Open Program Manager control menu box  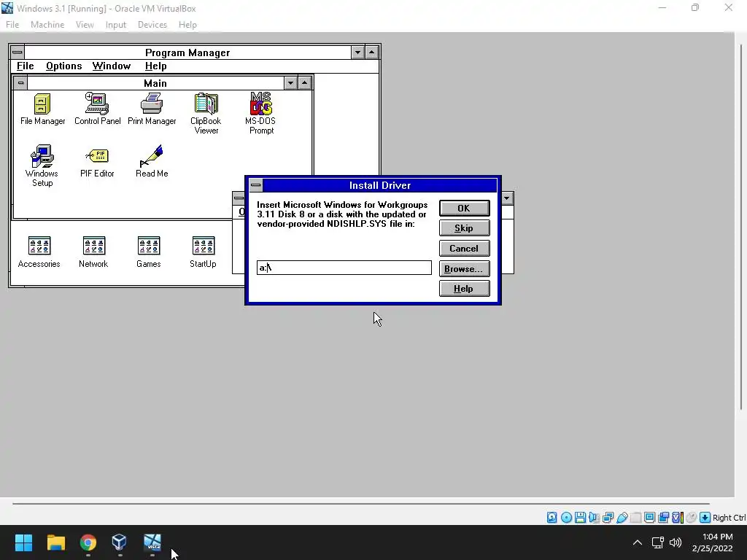pyautogui.click(x=18, y=52)
